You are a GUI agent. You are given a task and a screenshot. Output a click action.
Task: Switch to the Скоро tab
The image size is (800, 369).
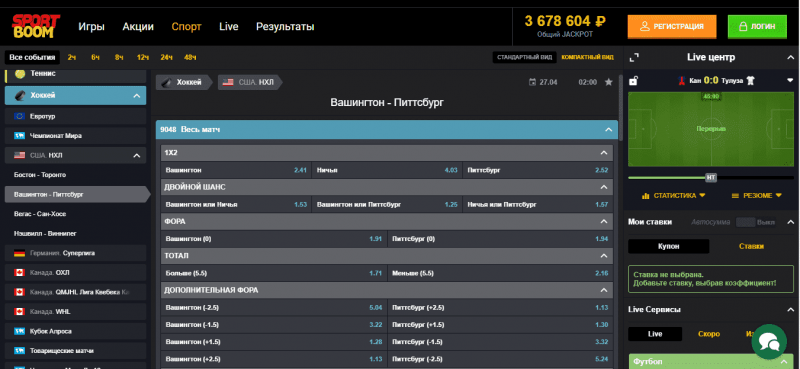(x=709, y=334)
